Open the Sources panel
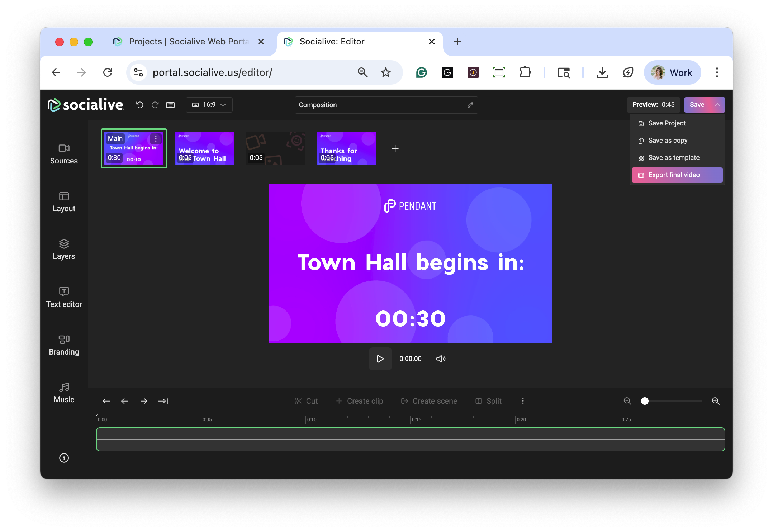The image size is (773, 532). click(x=64, y=154)
